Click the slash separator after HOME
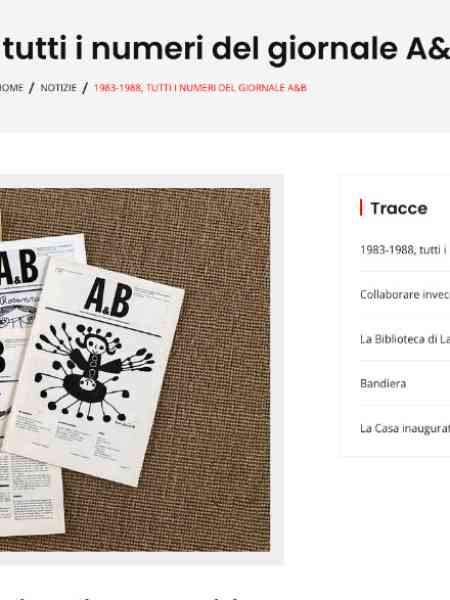Image resolution: width=450 pixels, height=600 pixels. tap(32, 88)
